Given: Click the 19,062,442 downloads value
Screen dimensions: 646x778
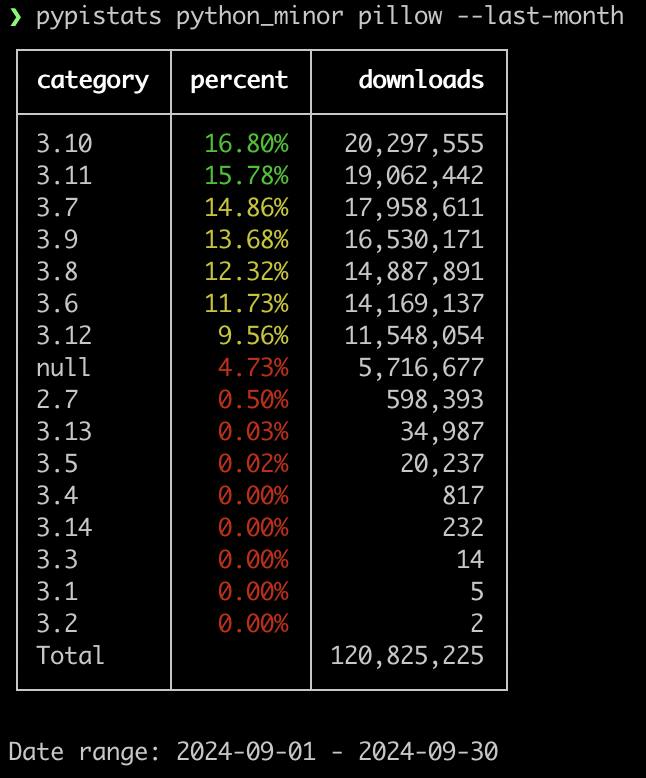Looking at the screenshot, I should pos(414,175).
